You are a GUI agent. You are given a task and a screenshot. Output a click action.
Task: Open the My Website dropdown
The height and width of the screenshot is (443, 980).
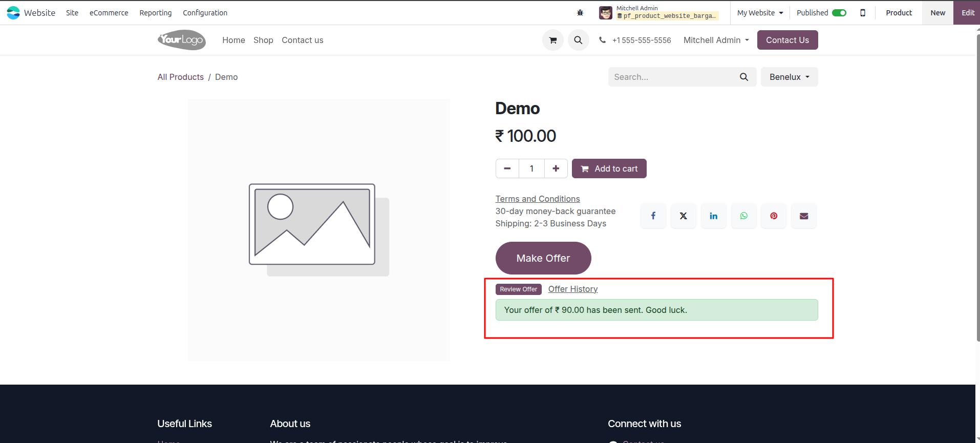point(760,13)
